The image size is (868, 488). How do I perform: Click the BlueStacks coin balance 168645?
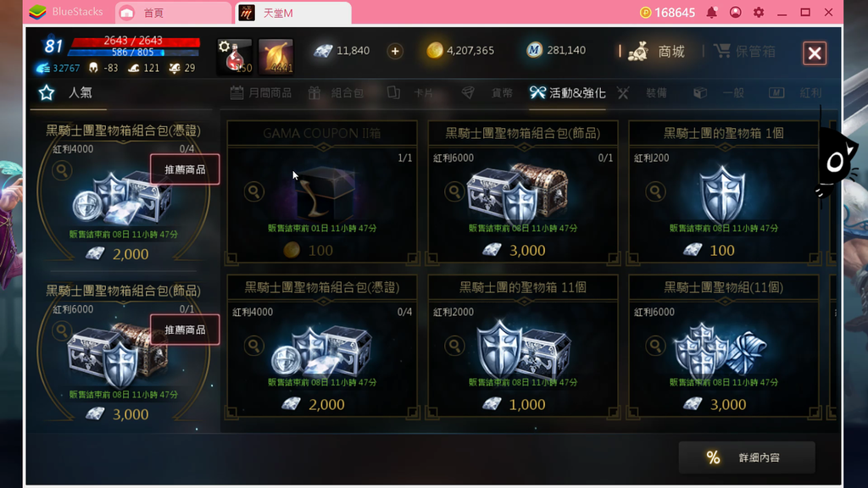668,12
